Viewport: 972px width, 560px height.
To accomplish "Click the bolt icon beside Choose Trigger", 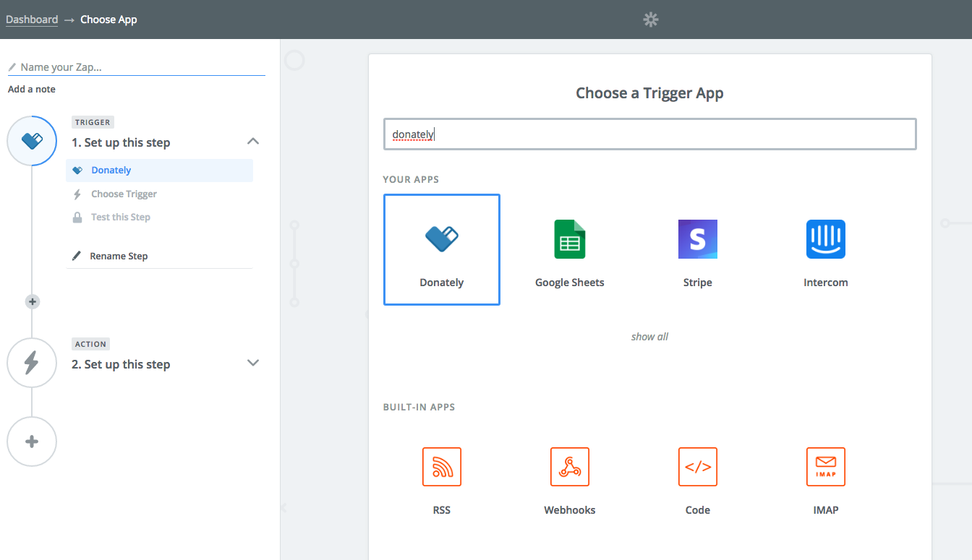I will click(x=77, y=194).
